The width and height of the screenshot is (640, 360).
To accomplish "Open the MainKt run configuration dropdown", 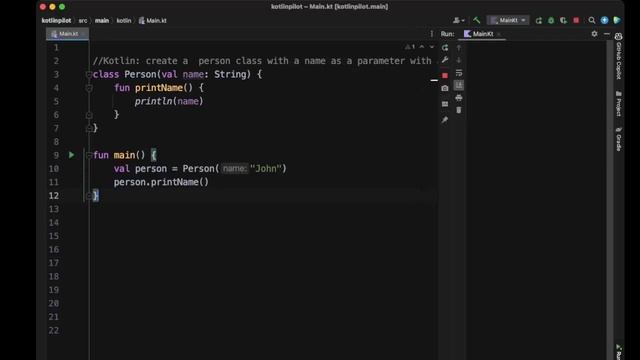I will [508, 20].
